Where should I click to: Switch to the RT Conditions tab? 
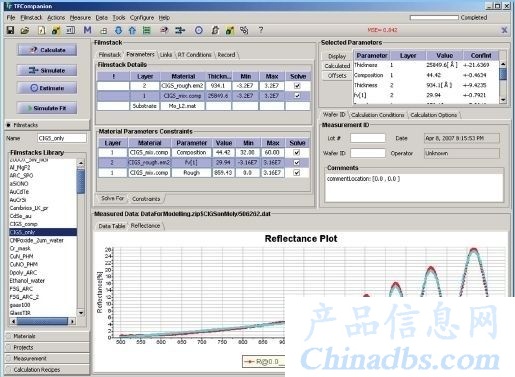[x=194, y=55]
